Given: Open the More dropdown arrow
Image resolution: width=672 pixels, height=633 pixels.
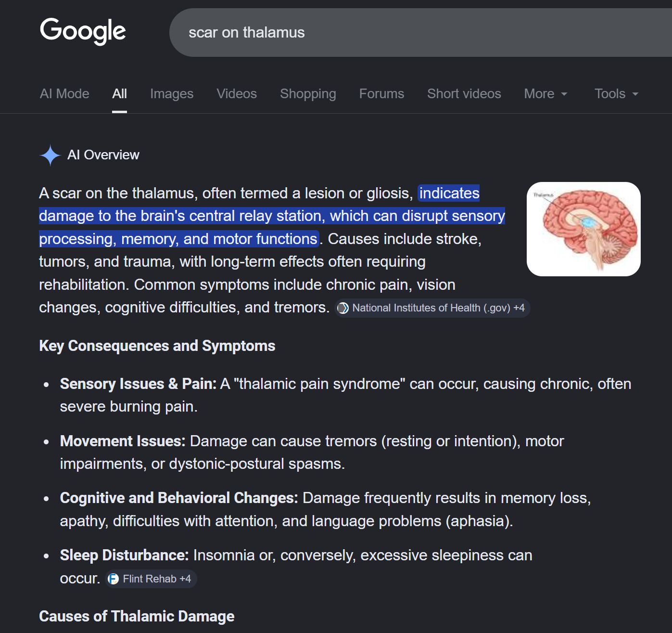Looking at the screenshot, I should 564,94.
